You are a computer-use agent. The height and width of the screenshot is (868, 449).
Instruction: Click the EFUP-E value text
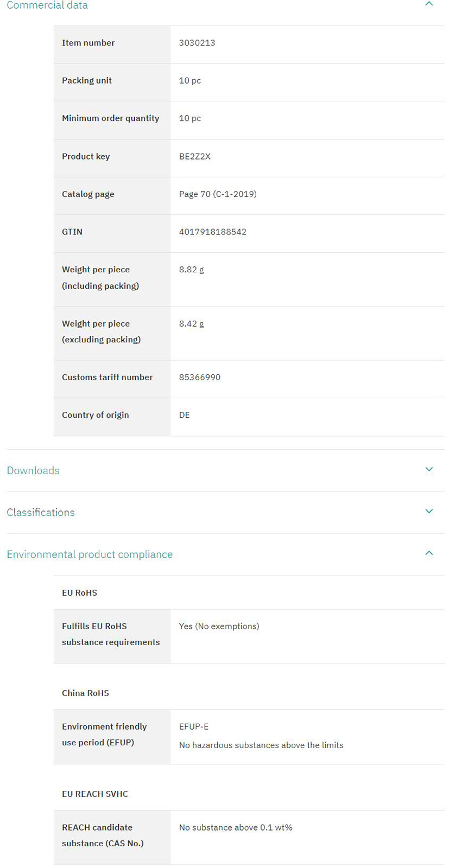(194, 726)
